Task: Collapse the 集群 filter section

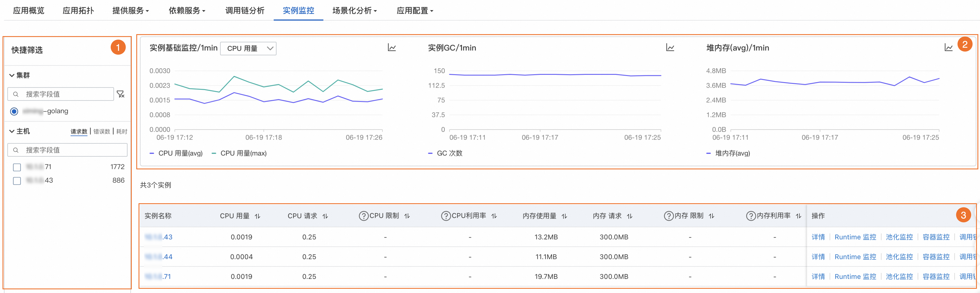Action: pos(12,75)
